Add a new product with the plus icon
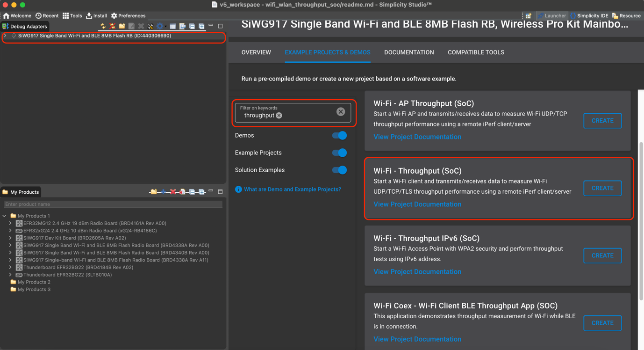Image resolution: width=644 pixels, height=350 pixels. pos(164,191)
